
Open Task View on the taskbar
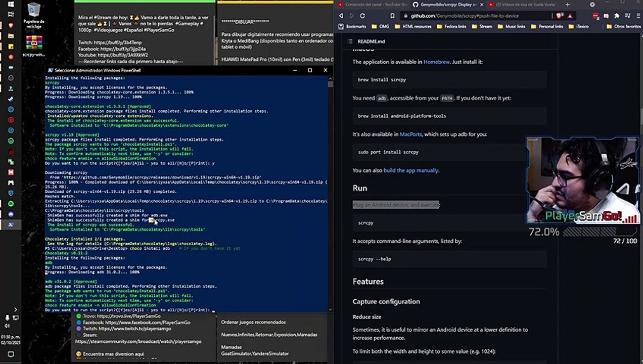coord(11,15)
